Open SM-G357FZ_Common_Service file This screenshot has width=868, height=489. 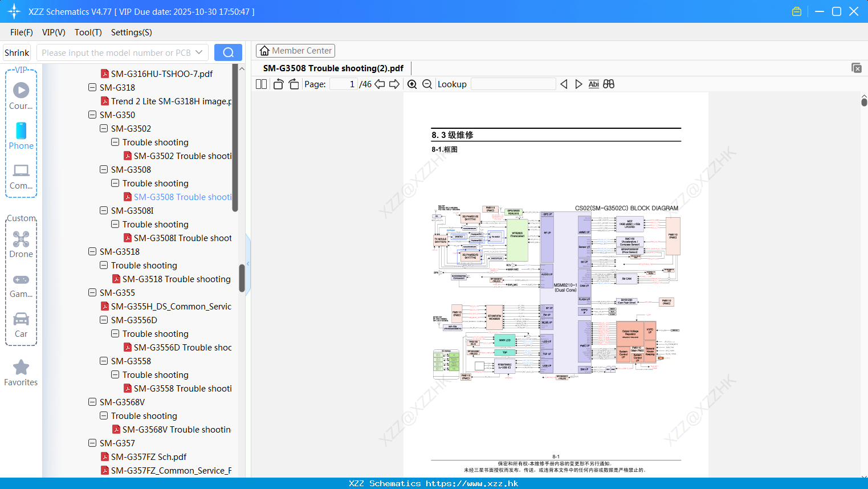click(x=166, y=470)
